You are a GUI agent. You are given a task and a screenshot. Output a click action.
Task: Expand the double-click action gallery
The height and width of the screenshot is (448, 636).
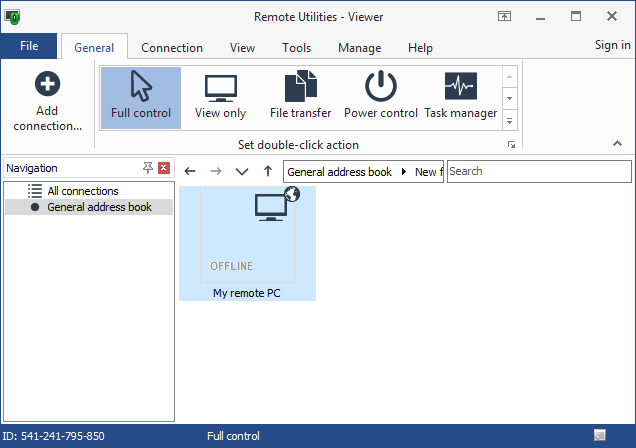(509, 121)
